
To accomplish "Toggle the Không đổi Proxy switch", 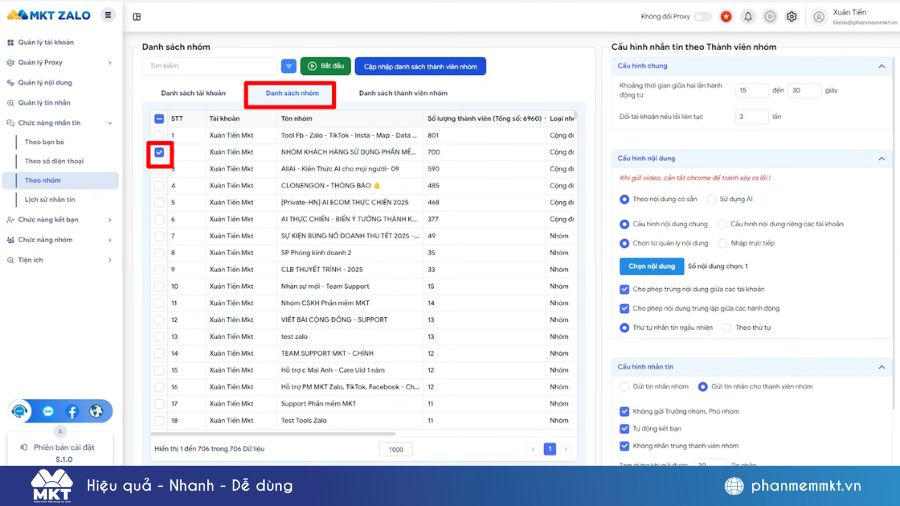I will point(703,17).
